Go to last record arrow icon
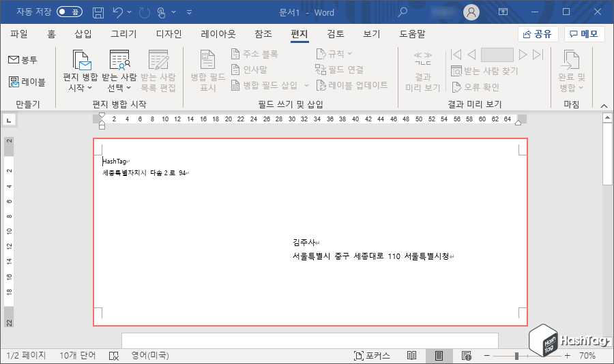The height and width of the screenshot is (364, 614). 538,55
